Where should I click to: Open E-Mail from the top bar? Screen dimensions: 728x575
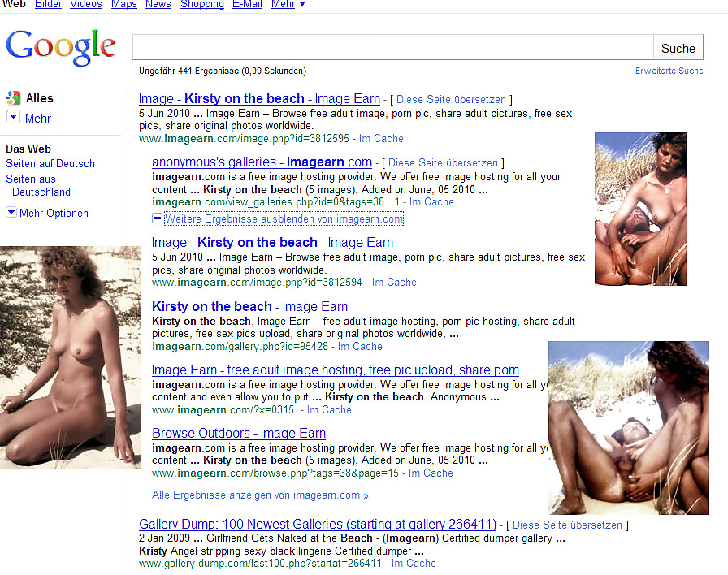(247, 4)
